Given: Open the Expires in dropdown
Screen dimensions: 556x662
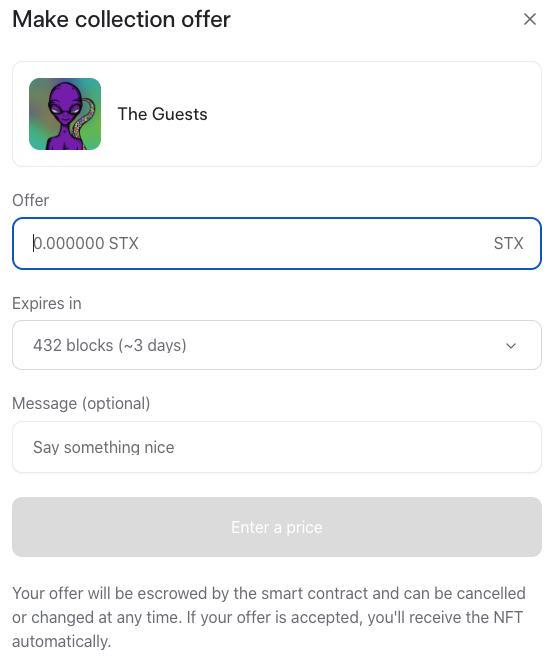Looking at the screenshot, I should click(277, 345).
